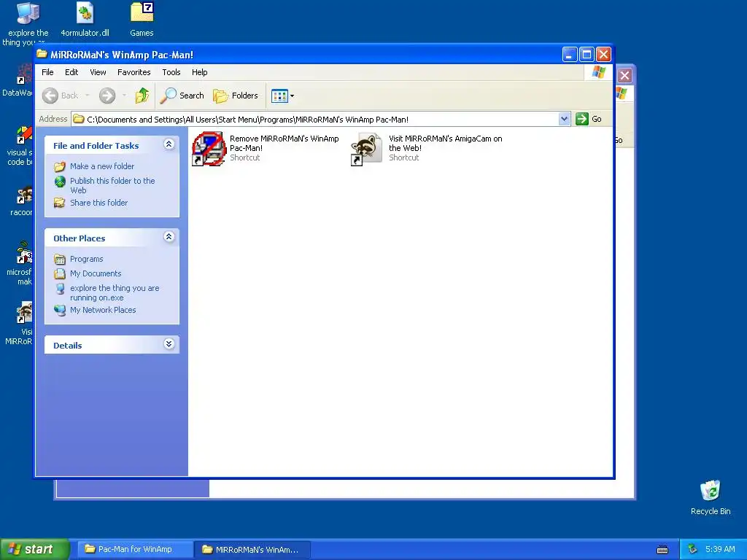Open the Visit MiRRoRMaN's AmigaCam raccoon shortcut icon
747x560 pixels.
[x=367, y=149]
